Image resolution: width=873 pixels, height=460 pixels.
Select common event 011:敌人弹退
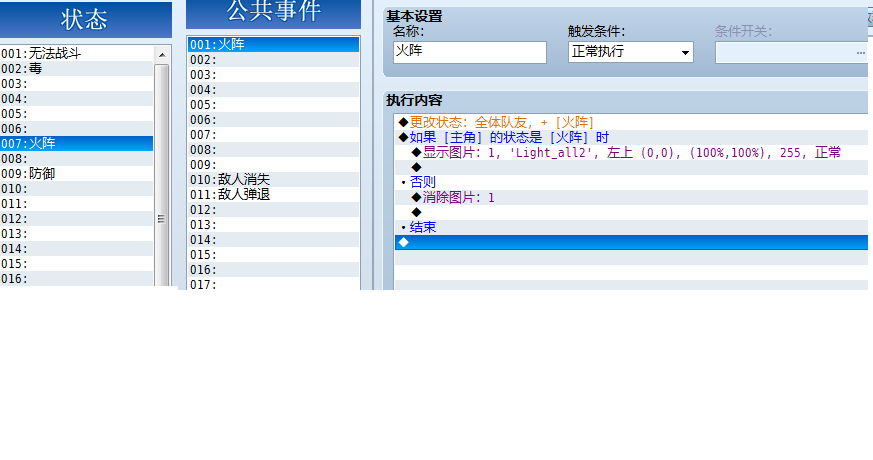click(x=273, y=195)
